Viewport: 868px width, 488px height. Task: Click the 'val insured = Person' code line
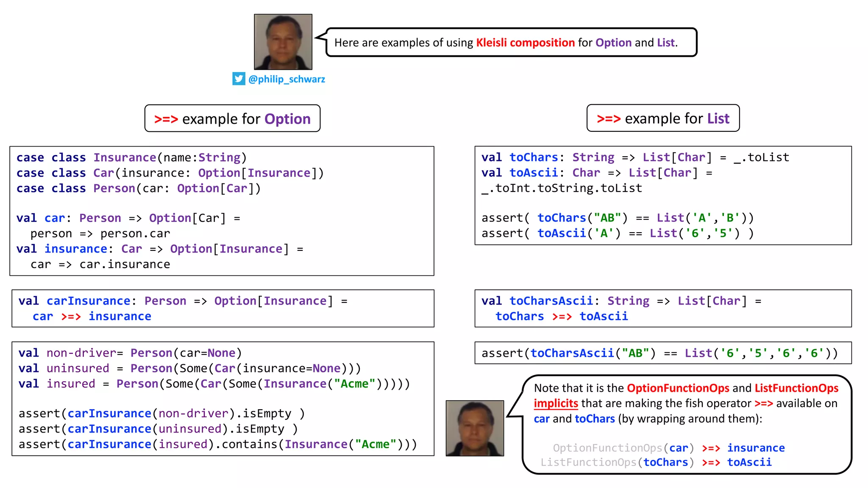[x=214, y=384]
